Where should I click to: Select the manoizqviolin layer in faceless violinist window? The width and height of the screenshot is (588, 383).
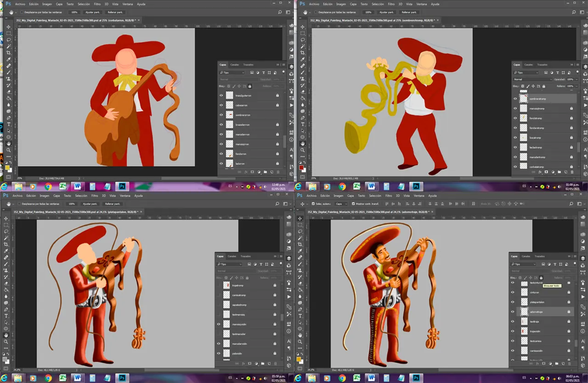[249, 324]
